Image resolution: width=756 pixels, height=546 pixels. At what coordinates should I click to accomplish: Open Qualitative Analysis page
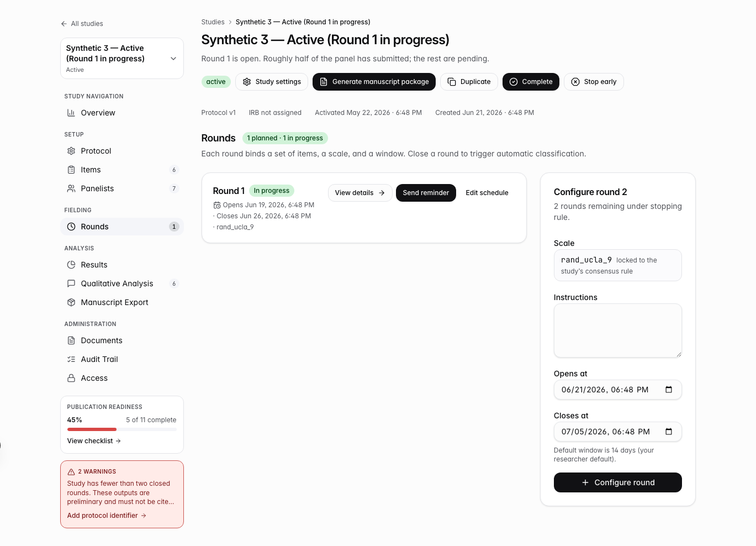click(x=122, y=283)
